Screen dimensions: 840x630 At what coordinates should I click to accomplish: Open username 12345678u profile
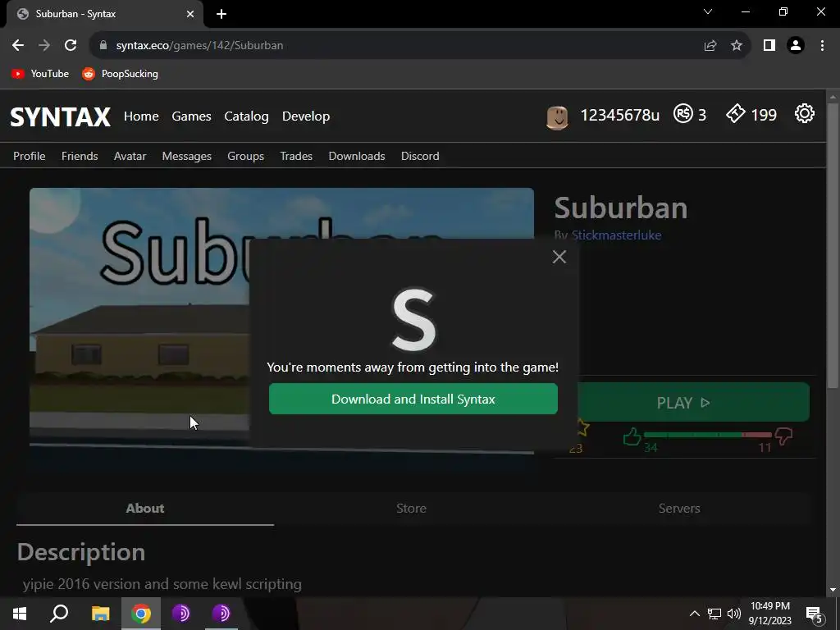620,115
